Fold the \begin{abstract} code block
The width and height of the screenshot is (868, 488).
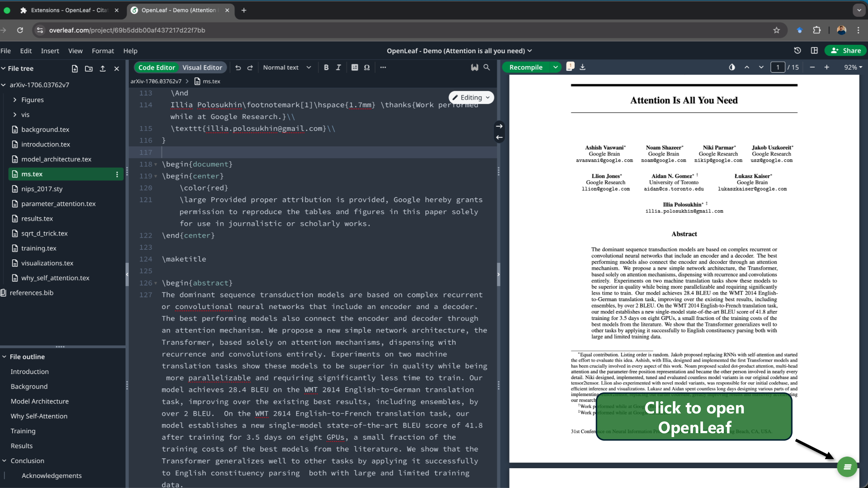[x=156, y=283]
